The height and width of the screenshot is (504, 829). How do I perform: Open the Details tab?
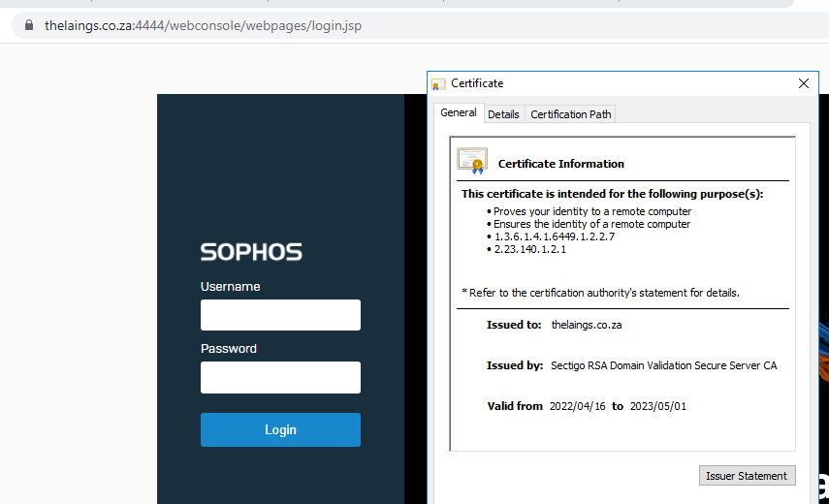click(503, 114)
